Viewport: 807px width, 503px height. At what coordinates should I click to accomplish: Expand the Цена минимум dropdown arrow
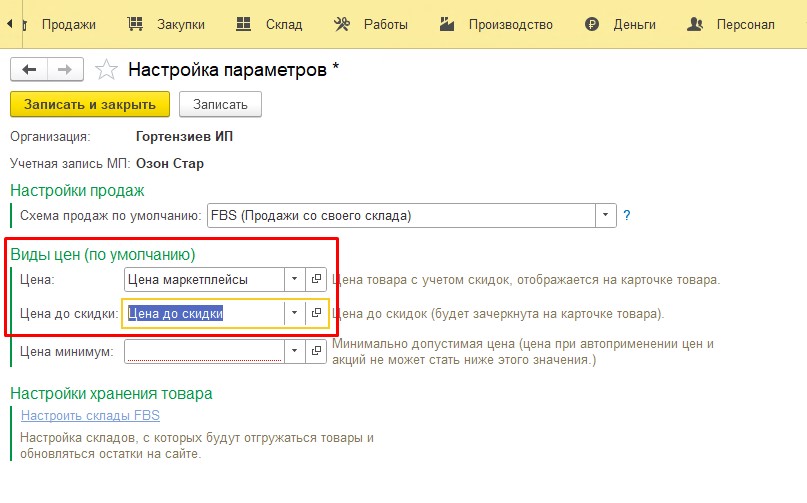(294, 351)
